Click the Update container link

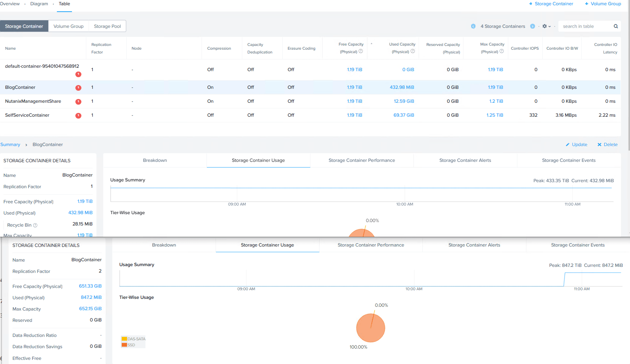576,145
